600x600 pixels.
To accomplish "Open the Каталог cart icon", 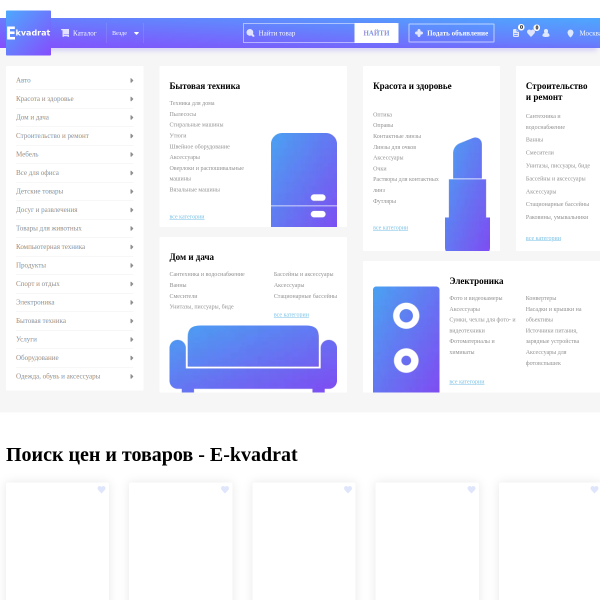I will (65, 33).
